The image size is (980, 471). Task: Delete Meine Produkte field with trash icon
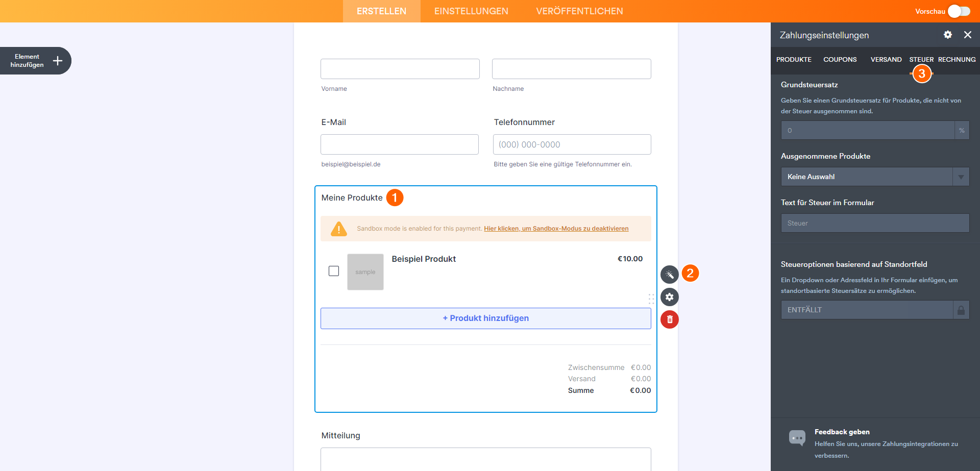pyautogui.click(x=670, y=319)
